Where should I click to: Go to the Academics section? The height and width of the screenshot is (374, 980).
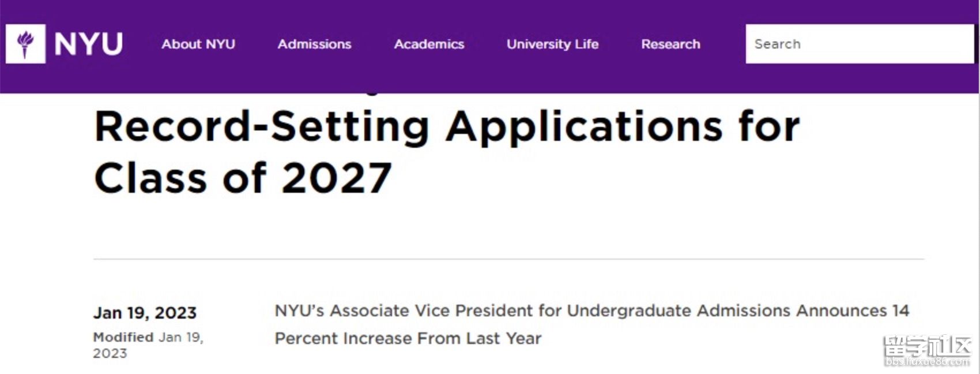[x=429, y=44]
